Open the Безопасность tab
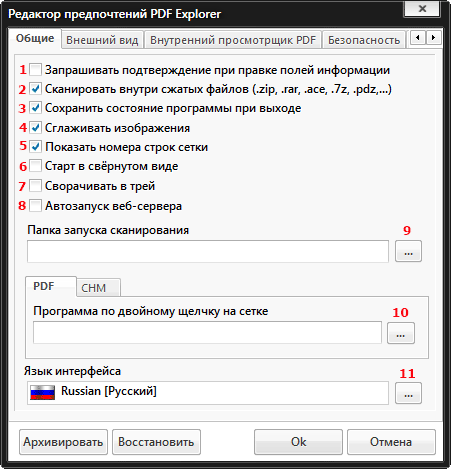The height and width of the screenshot is (469, 451). [364, 40]
